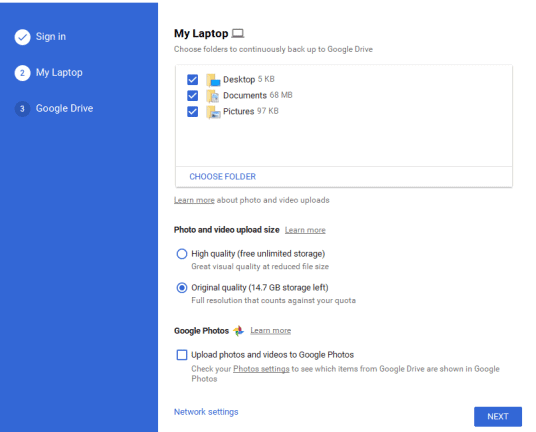Click the step 3 circle icon
The width and height of the screenshot is (536, 432).
[22, 109]
